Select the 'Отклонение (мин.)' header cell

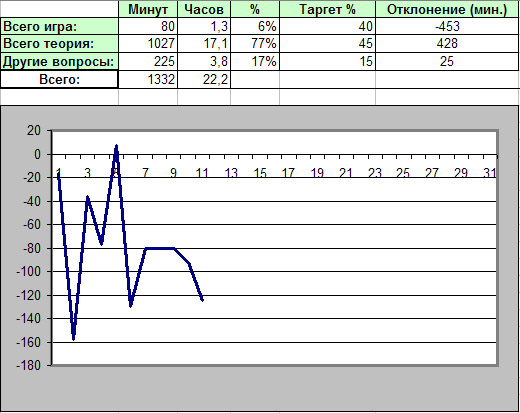pyautogui.click(x=447, y=9)
